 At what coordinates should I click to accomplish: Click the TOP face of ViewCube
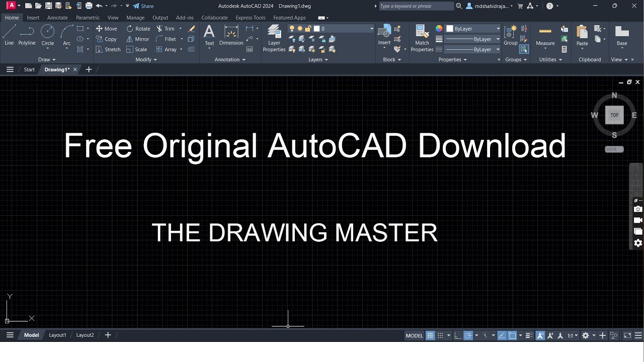point(614,115)
